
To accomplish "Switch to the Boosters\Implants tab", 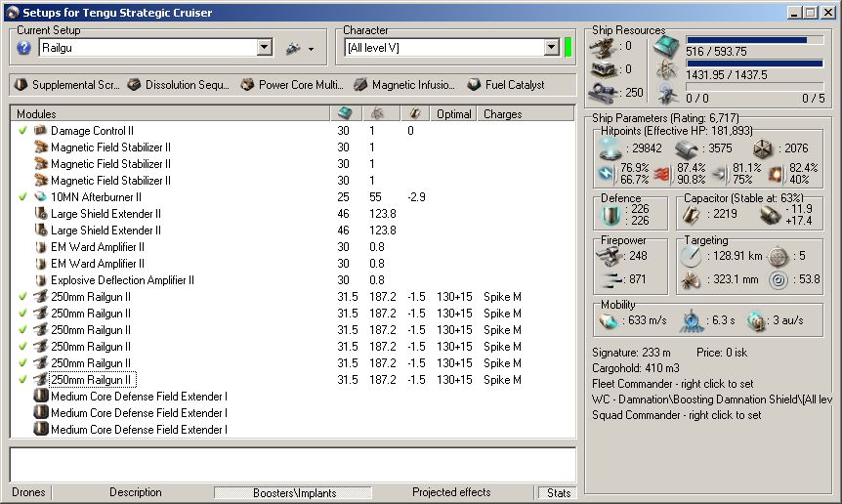I will click(294, 492).
